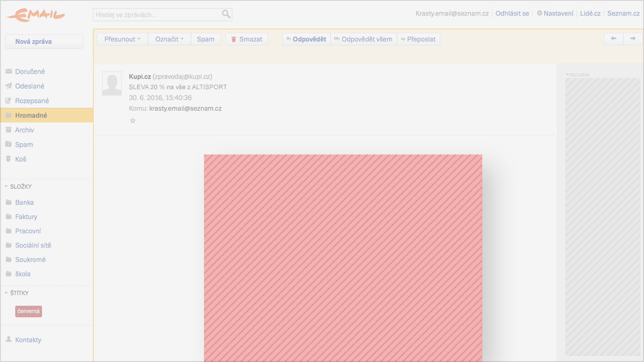Reply using Odpovědět button
Screen dimensions: 644x362
tap(306, 39)
